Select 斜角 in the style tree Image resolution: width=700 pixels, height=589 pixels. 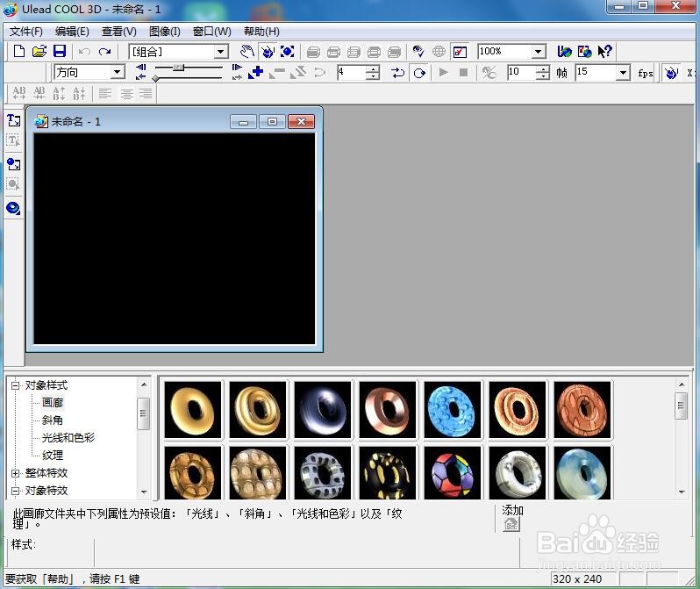(x=53, y=420)
